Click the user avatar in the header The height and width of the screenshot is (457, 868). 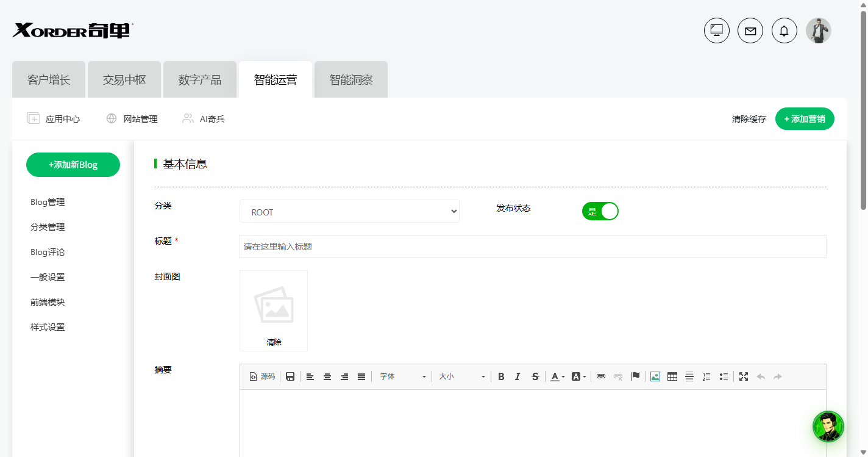coord(819,31)
